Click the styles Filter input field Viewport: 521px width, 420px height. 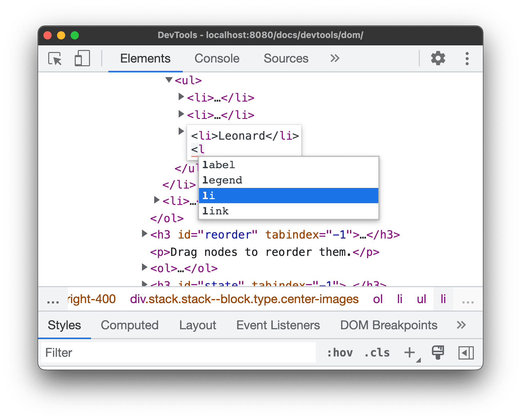tap(136, 353)
